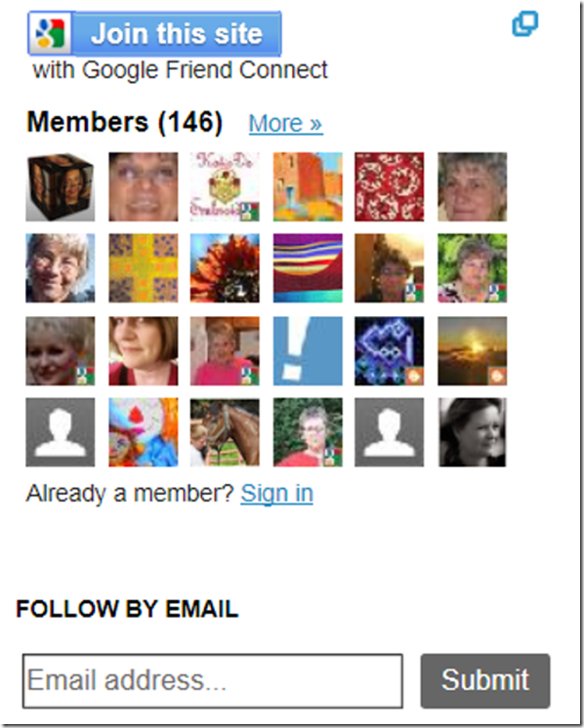The height and width of the screenshot is (728, 584).
Task: Open the pop-out window icon
Action: click(x=525, y=23)
